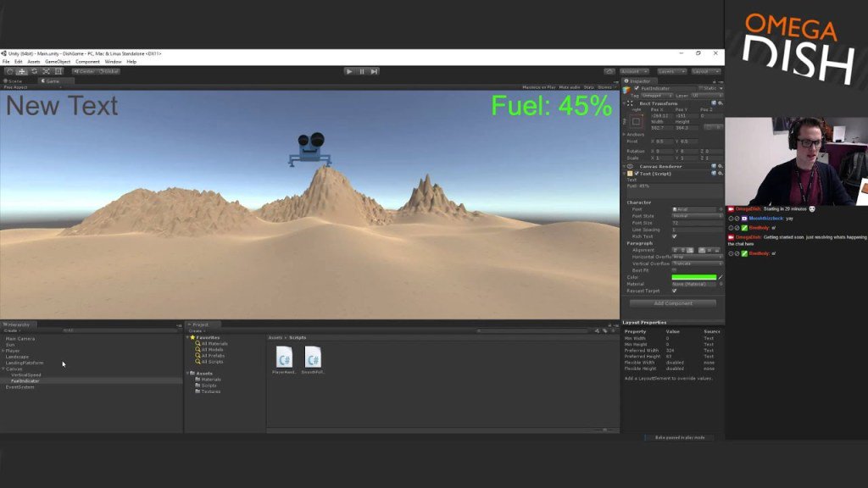Image resolution: width=868 pixels, height=488 pixels.
Task: Open the Create menu in the Hierarchy
Action: 10,330
